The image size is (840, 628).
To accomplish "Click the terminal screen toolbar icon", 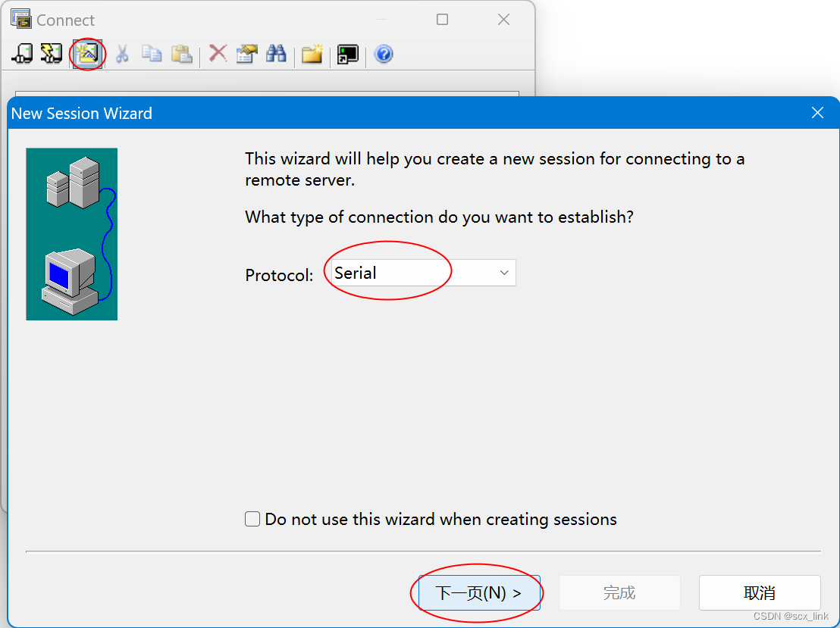I will tap(347, 54).
